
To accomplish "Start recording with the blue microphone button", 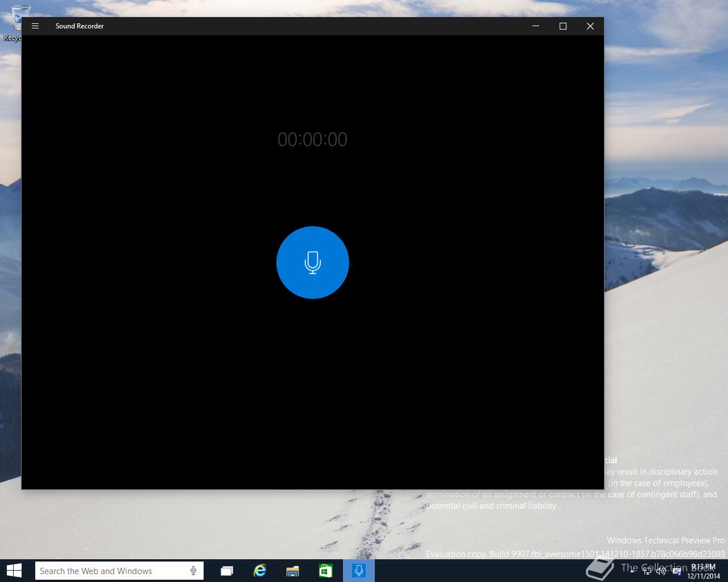I will (312, 263).
